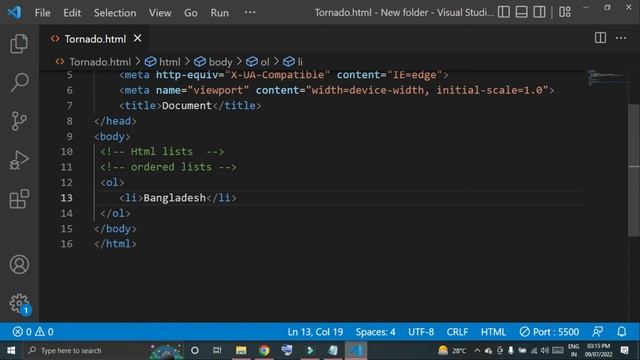Screen dimensions: 640x360
Task: Toggle bottom panel layout icon
Action: coord(521,12)
